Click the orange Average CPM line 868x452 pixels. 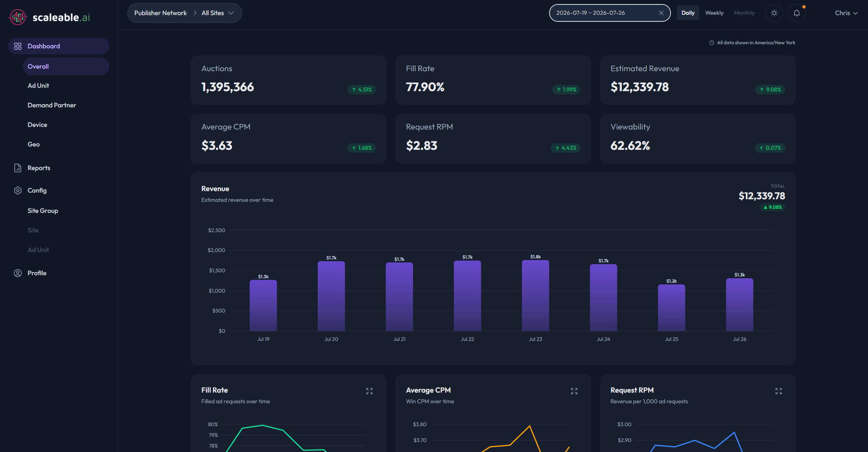(530, 426)
